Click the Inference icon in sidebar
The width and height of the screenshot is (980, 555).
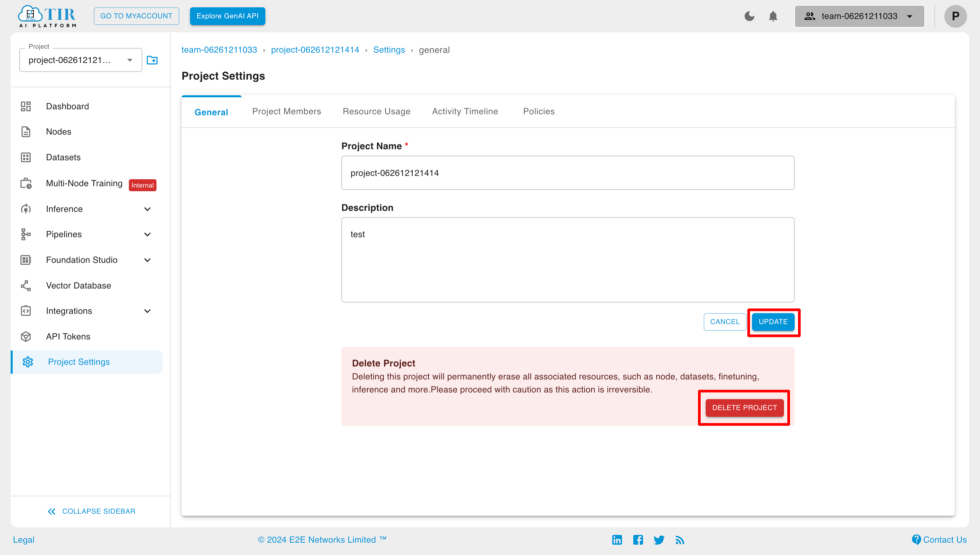tap(26, 209)
